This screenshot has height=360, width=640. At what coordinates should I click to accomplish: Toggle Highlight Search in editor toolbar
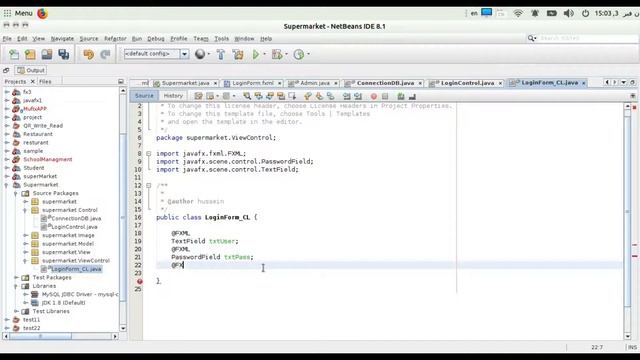pos(281,96)
